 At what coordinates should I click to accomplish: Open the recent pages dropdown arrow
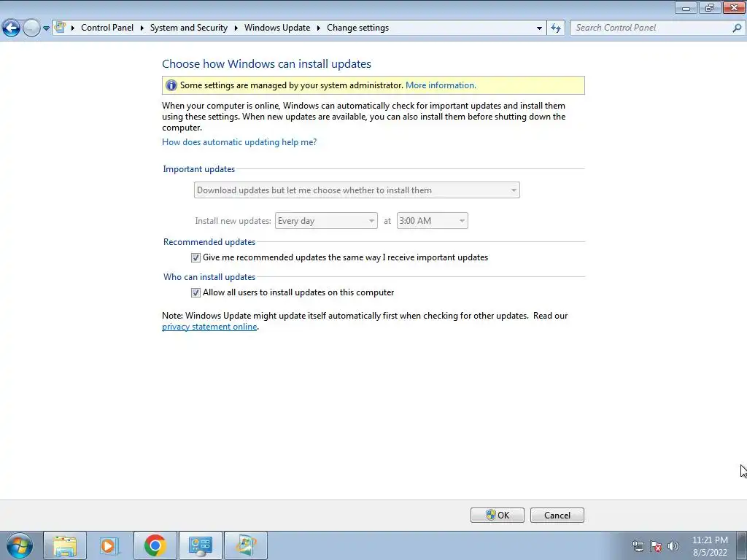pos(46,28)
